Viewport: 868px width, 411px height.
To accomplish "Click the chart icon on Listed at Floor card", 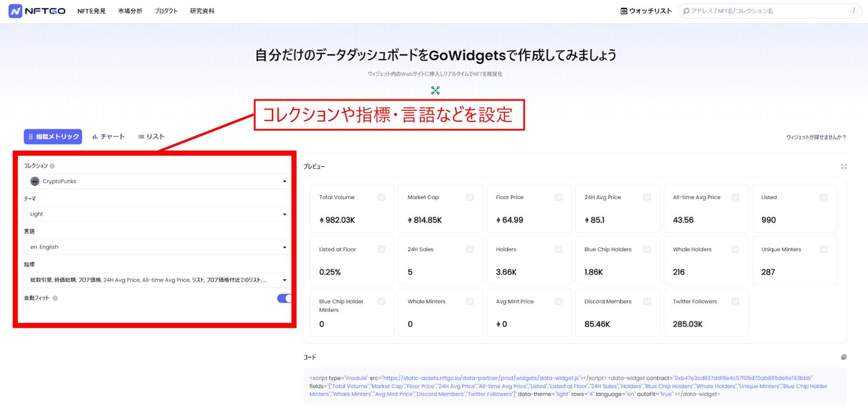I will [381, 249].
